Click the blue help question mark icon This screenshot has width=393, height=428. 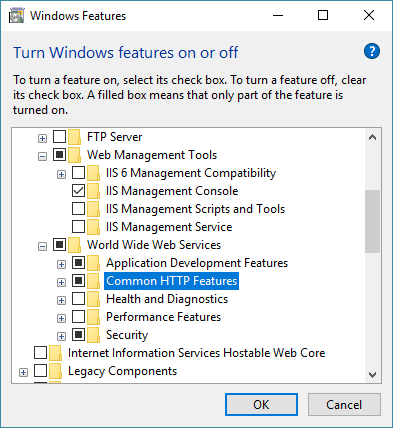pyautogui.click(x=372, y=51)
